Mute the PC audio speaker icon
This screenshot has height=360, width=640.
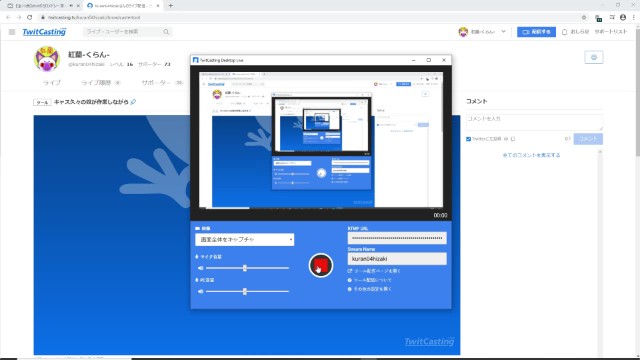point(200,291)
